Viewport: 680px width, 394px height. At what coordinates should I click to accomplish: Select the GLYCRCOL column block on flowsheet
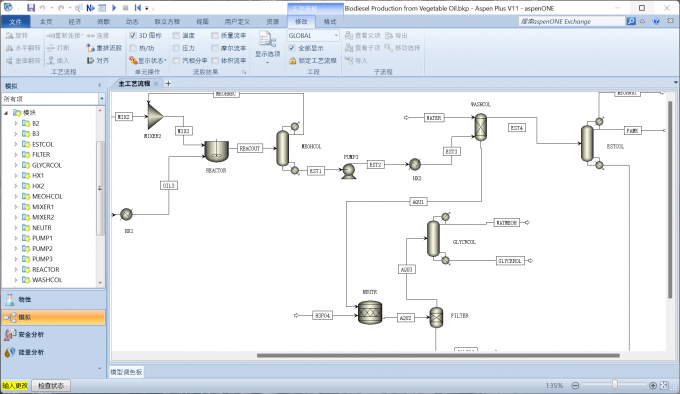tap(433, 238)
